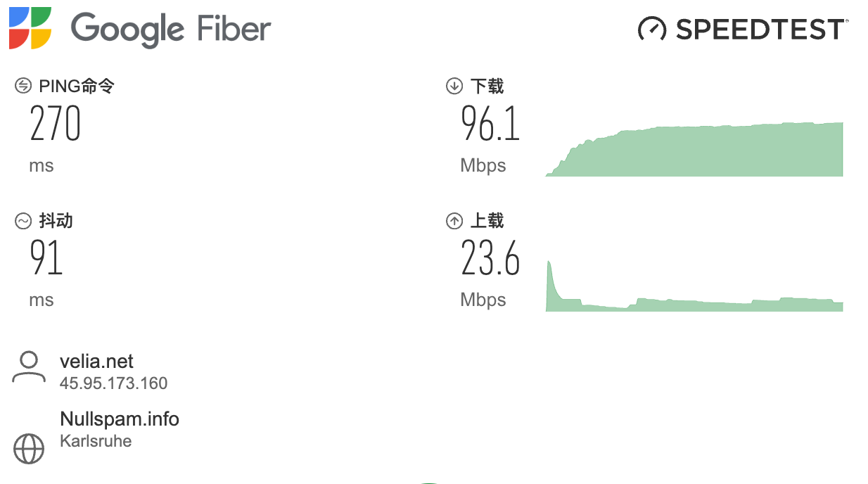The width and height of the screenshot is (868, 484).
Task: Click the velia.net provider name
Action: pyautogui.click(x=96, y=362)
